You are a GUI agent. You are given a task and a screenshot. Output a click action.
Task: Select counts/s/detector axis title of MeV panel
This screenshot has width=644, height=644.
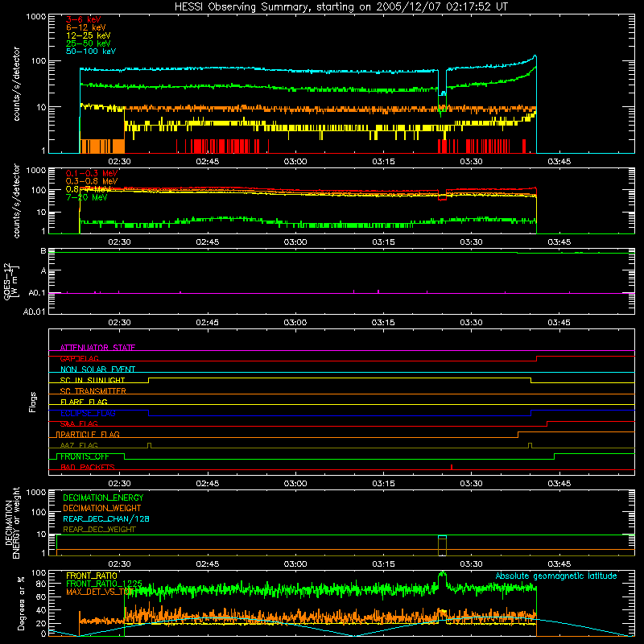tap(16, 200)
